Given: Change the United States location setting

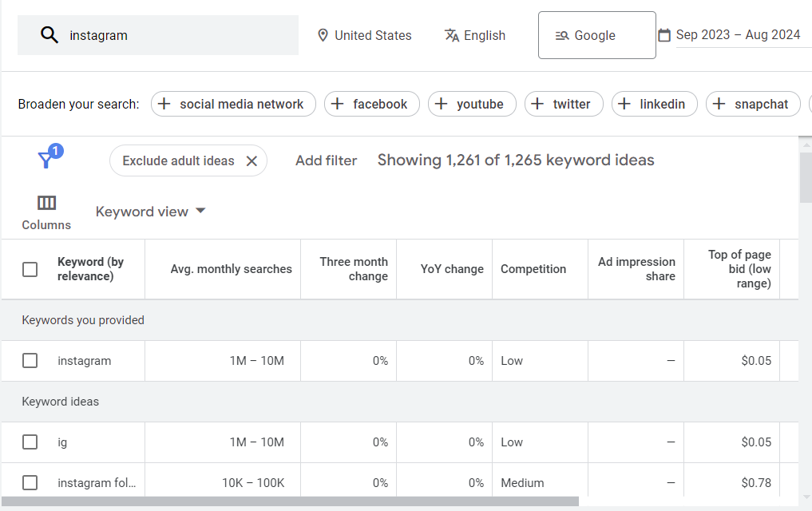Looking at the screenshot, I should 365,35.
